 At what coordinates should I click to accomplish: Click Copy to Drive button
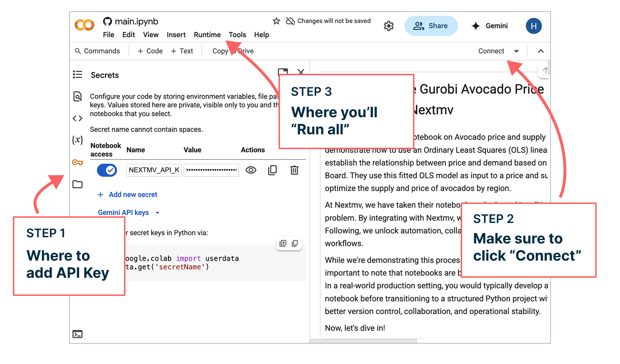click(233, 51)
